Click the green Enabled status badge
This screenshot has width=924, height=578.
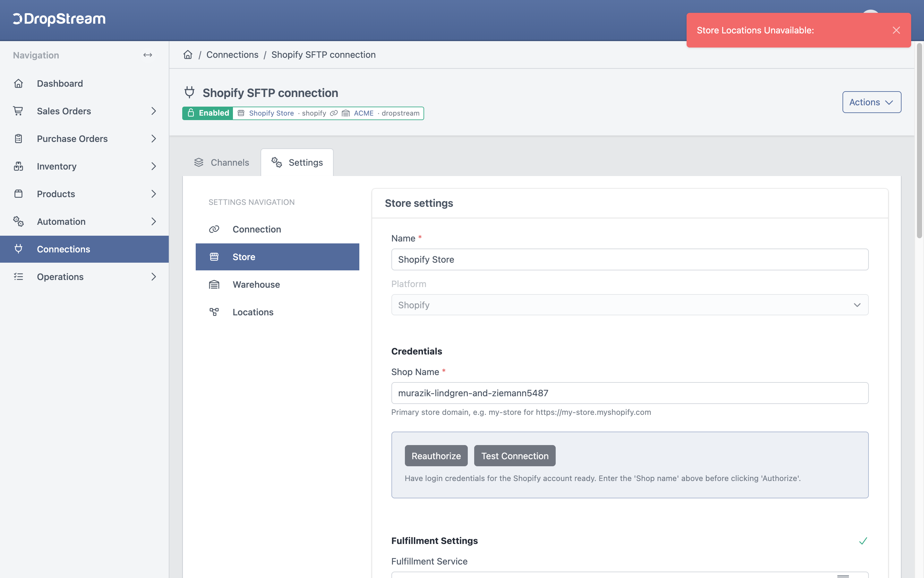tap(208, 113)
